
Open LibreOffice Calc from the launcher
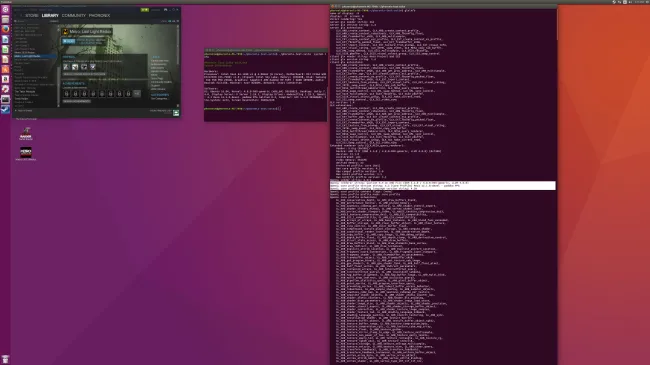[5, 49]
